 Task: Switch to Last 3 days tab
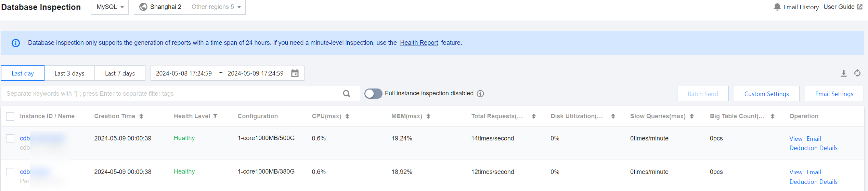click(69, 73)
